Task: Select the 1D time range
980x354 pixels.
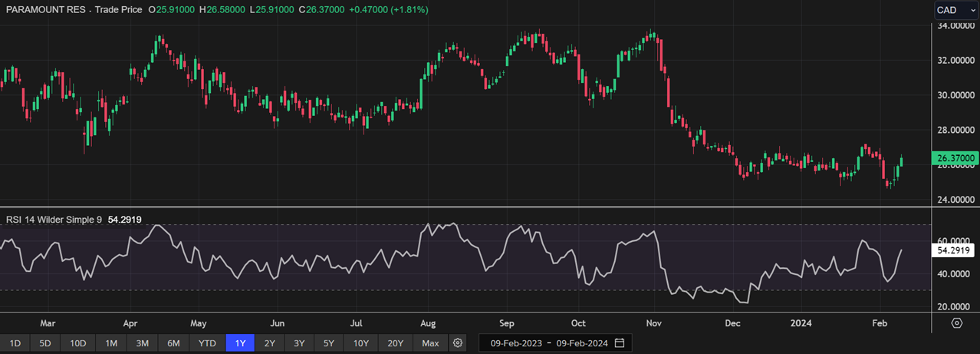Action: click(x=15, y=342)
